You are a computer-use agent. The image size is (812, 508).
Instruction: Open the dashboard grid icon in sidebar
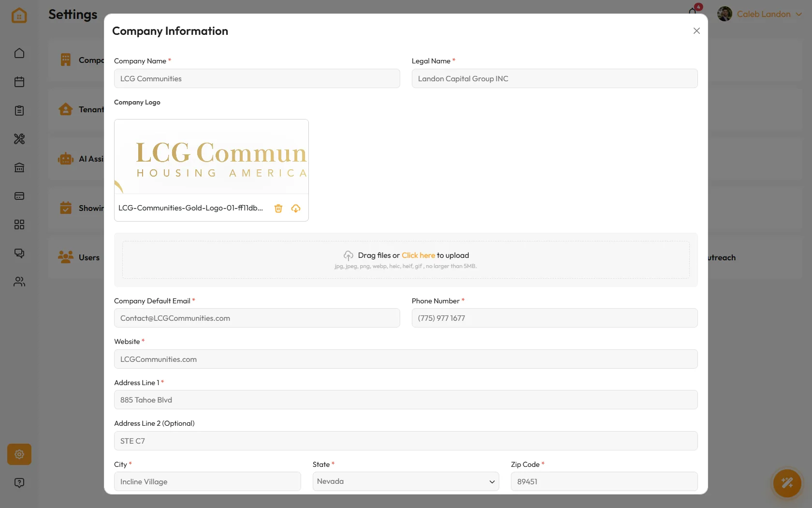[x=19, y=224]
